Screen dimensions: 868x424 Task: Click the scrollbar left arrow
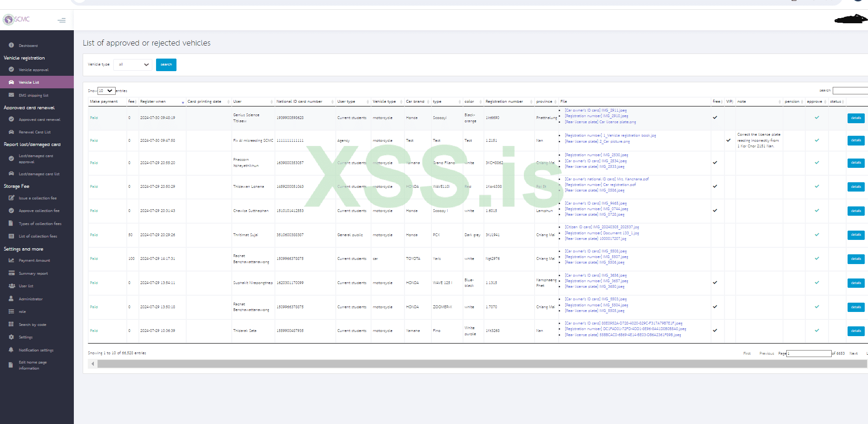click(x=93, y=364)
